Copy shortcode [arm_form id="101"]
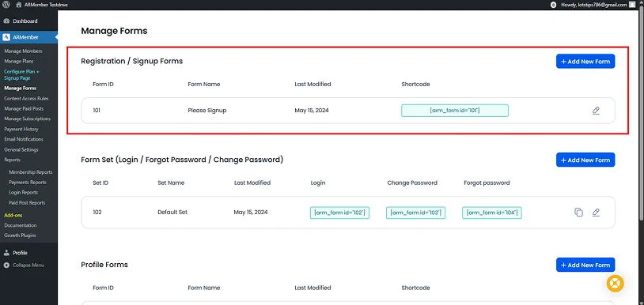The image size is (644, 305). 455,111
